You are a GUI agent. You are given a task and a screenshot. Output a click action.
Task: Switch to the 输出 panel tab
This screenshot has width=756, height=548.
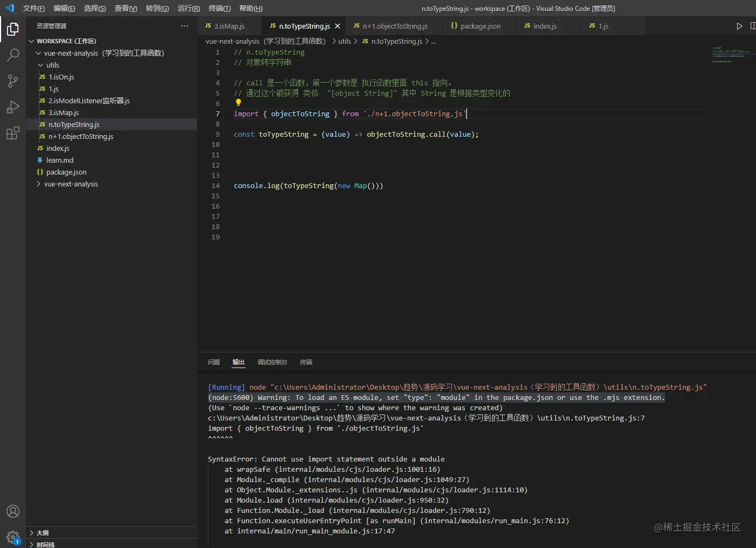pos(239,362)
